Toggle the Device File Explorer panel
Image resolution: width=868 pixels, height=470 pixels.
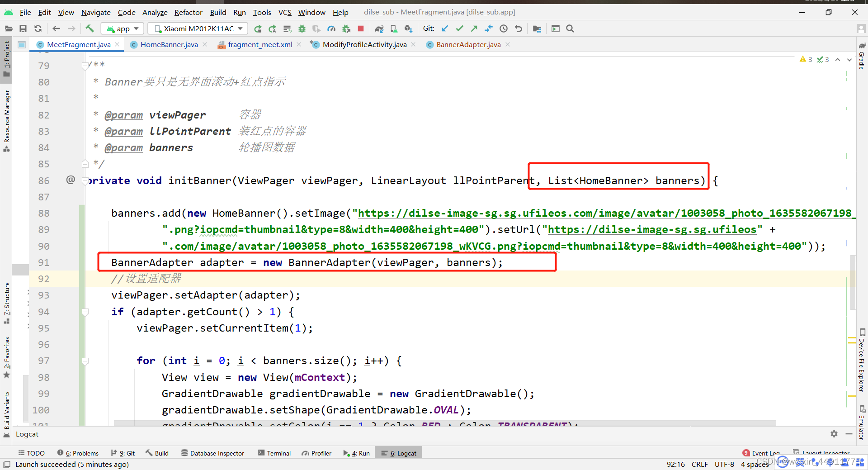(x=862, y=360)
